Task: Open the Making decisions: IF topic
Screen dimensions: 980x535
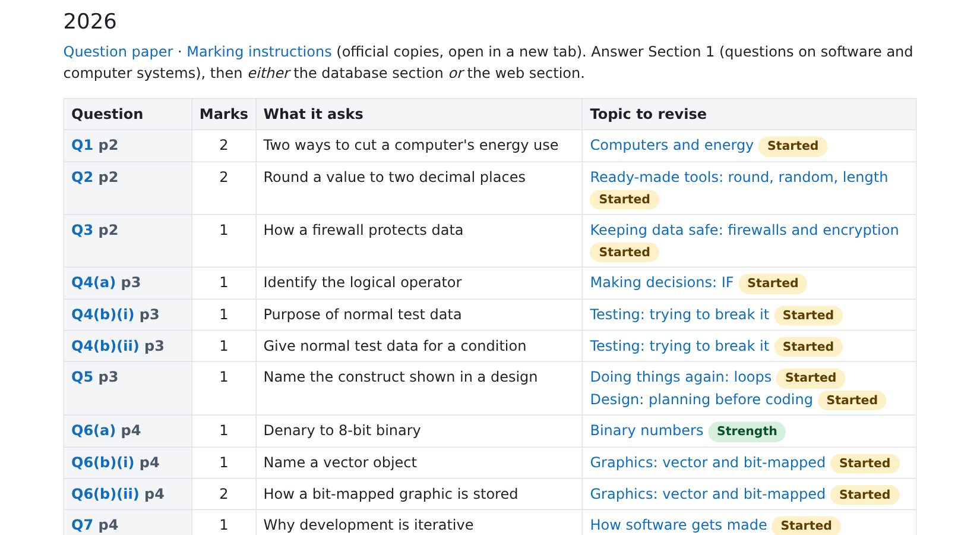Action: point(662,282)
